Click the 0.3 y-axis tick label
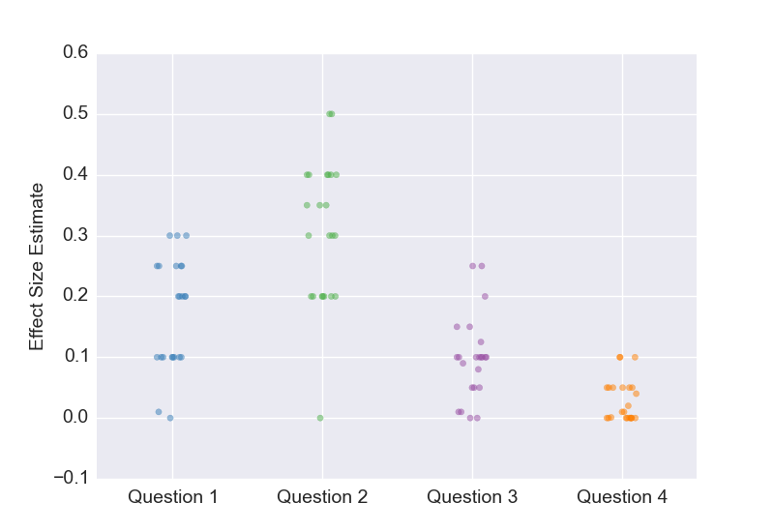 tap(75, 235)
